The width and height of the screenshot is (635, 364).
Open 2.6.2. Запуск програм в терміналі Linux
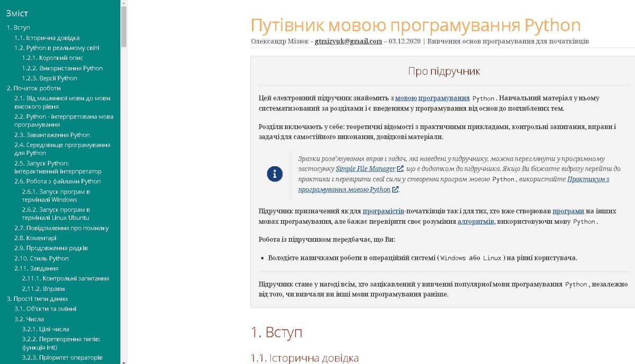coord(56,214)
